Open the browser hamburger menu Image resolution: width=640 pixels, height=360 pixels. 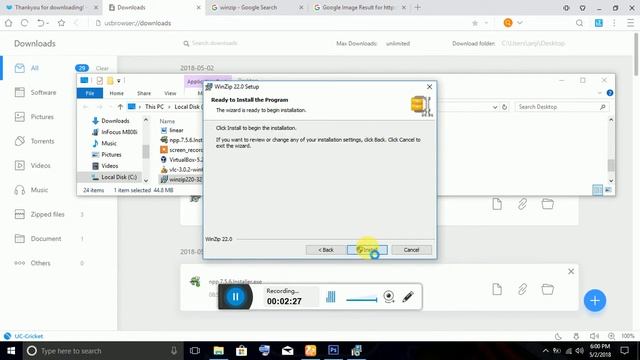tap(630, 23)
